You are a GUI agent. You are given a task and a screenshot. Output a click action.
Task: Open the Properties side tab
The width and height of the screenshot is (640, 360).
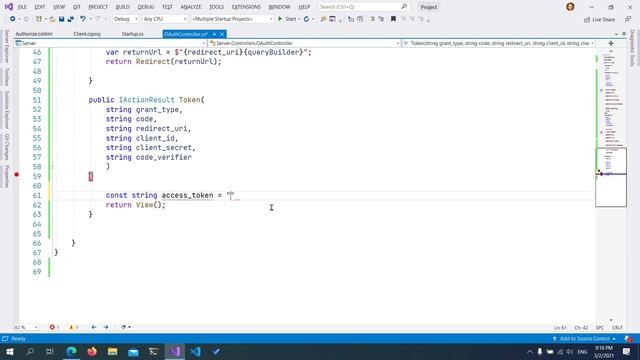pos(7,177)
